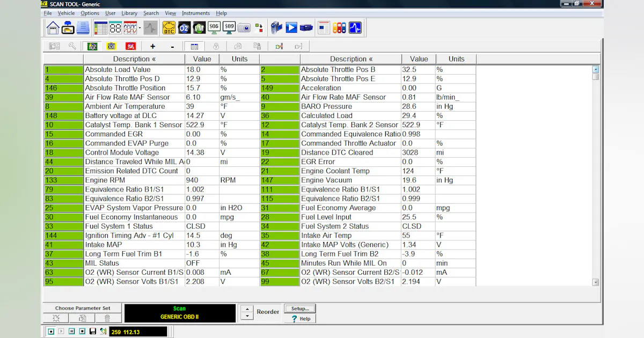Click the trash icon under Choose Parameter Set
The height and width of the screenshot is (338, 644).
tap(107, 318)
